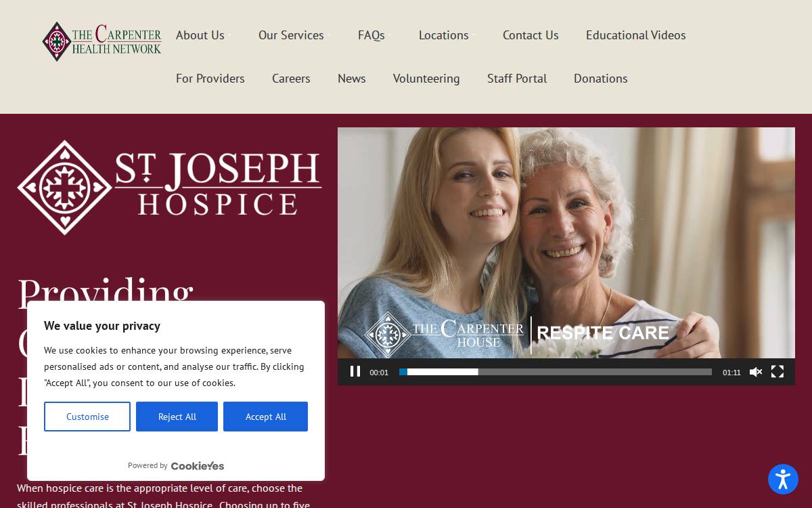Click the video frame of Respite Care
The image size is (812, 508).
pyautogui.click(x=566, y=242)
